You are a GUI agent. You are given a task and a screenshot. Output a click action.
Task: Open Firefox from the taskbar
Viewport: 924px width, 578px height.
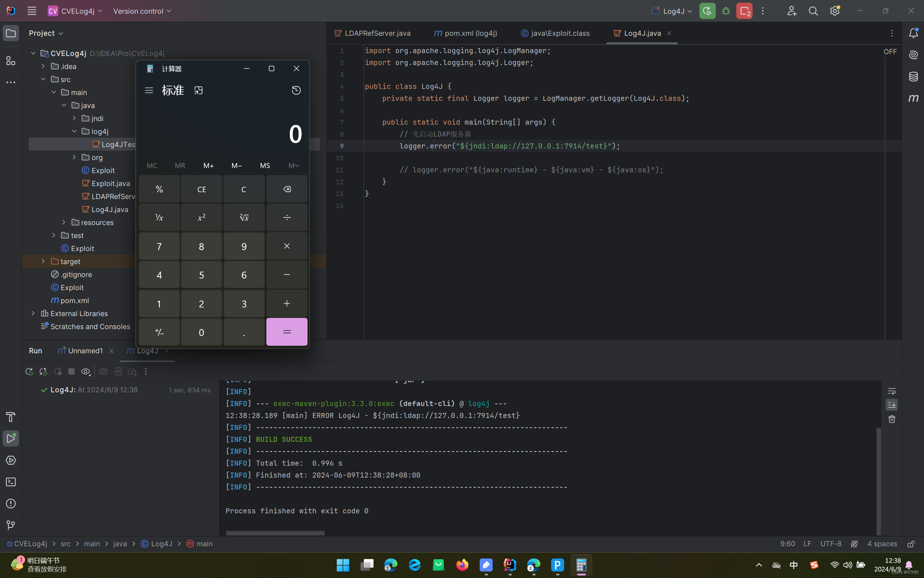[x=462, y=565]
